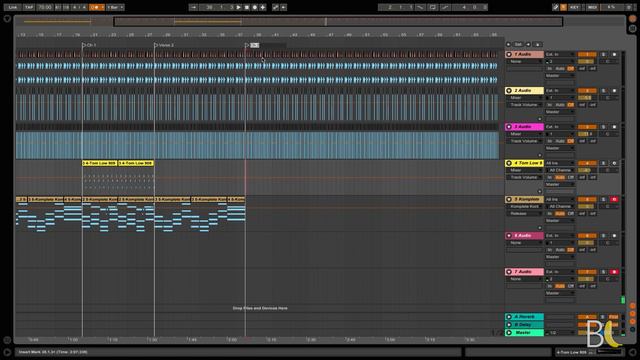Click the 4-Tom Low 909 status bar label
The height and width of the screenshot is (360, 640).
571,352
